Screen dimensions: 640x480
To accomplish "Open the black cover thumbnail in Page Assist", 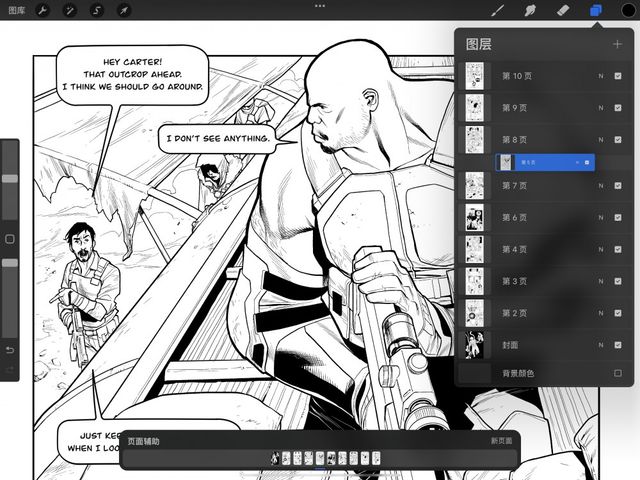I will click(275, 458).
